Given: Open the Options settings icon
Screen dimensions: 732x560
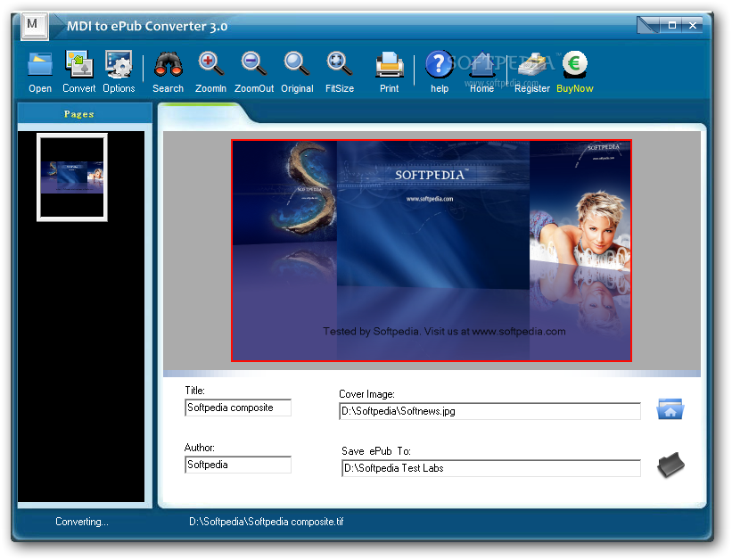Looking at the screenshot, I should pyautogui.click(x=119, y=64).
